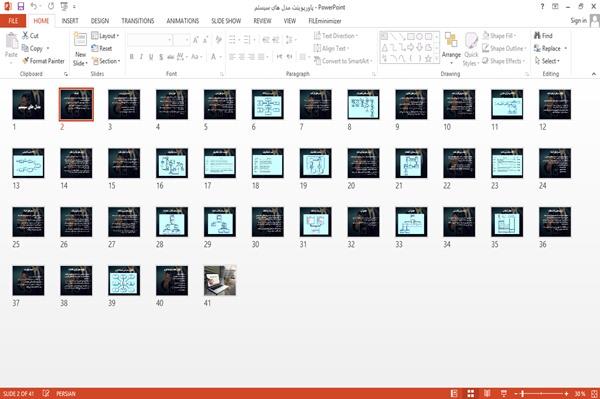Select slide 6 thumbnail
Screen dimensions: 600x399
point(267,104)
